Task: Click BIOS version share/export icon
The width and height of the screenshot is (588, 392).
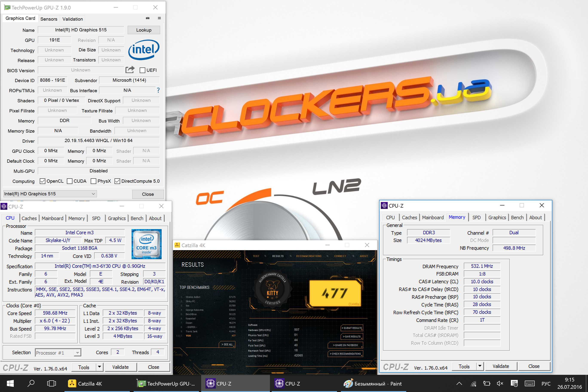Action: click(130, 70)
